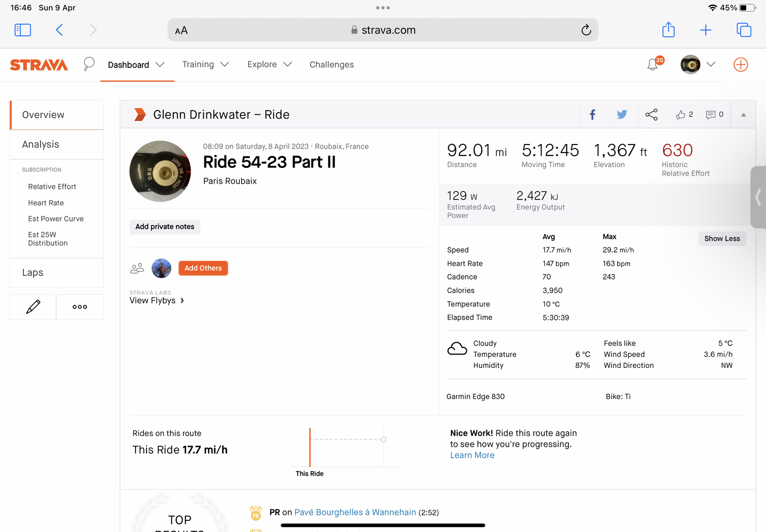Image resolution: width=766 pixels, height=532 pixels.
Task: Open the profile avatar dropdown
Action: point(698,65)
